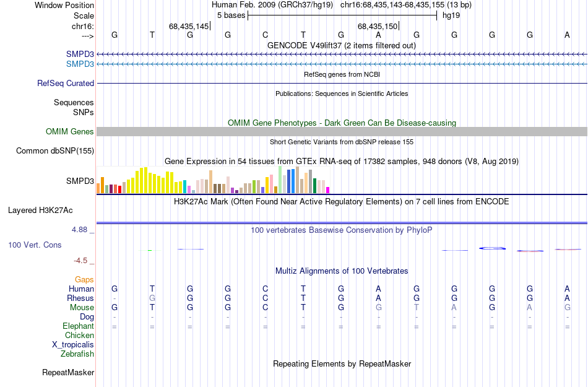Open 'Multiz Alignments of 100 Vertebrates' title
Image resolution: width=588 pixels, height=387 pixels.
(x=342, y=271)
